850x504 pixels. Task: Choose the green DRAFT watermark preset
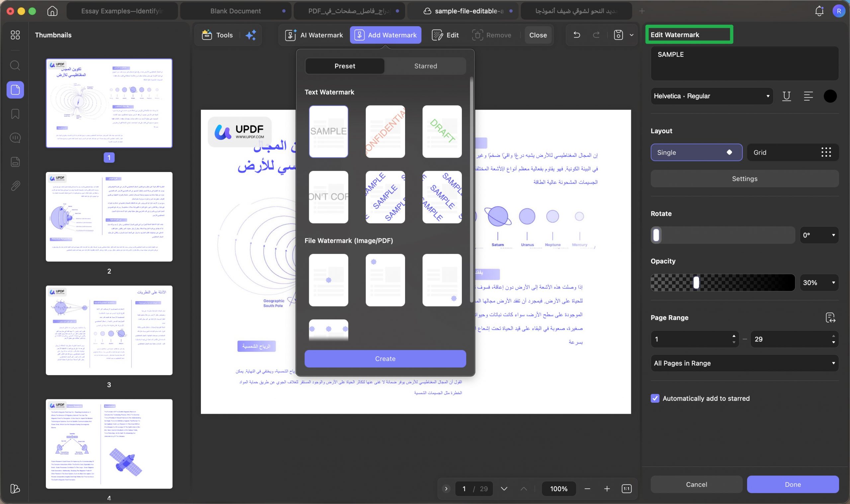pos(442,131)
